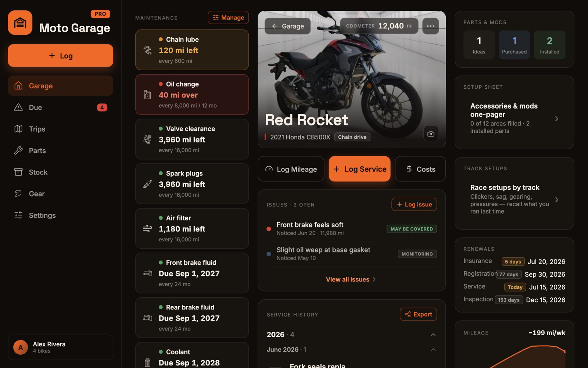Click Log issue button

click(414, 205)
